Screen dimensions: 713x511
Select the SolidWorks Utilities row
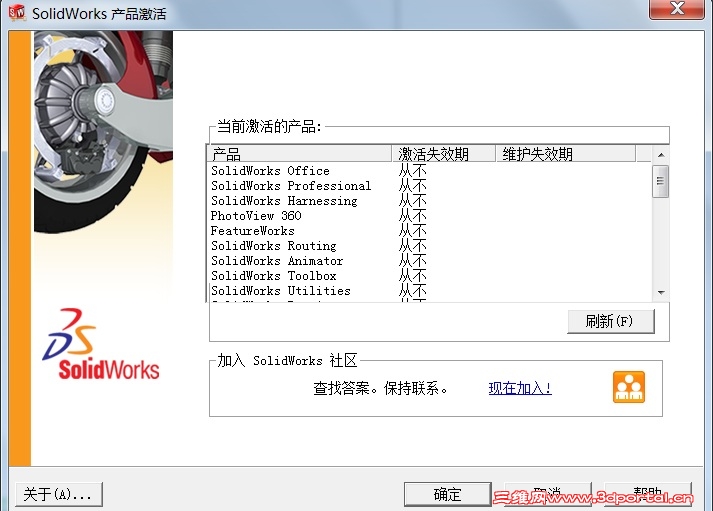431,291
